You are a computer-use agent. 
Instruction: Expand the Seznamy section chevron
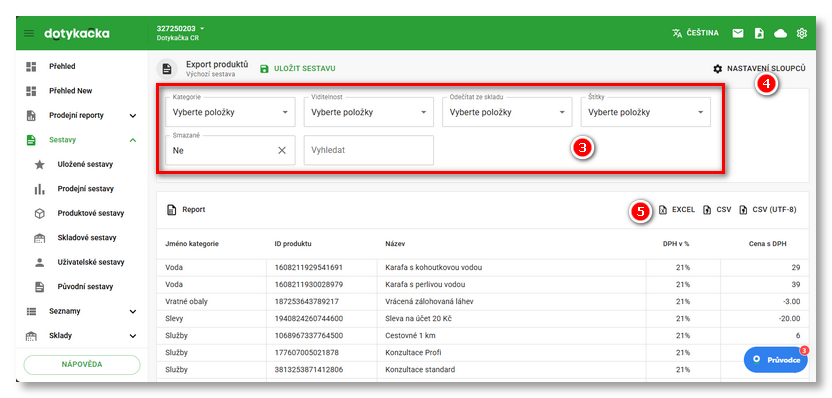[x=133, y=312]
